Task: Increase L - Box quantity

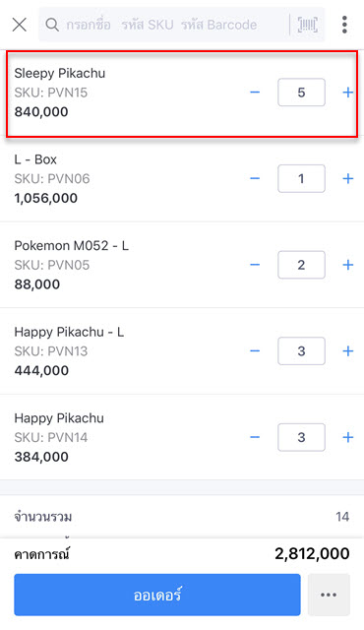Action: pos(348,178)
